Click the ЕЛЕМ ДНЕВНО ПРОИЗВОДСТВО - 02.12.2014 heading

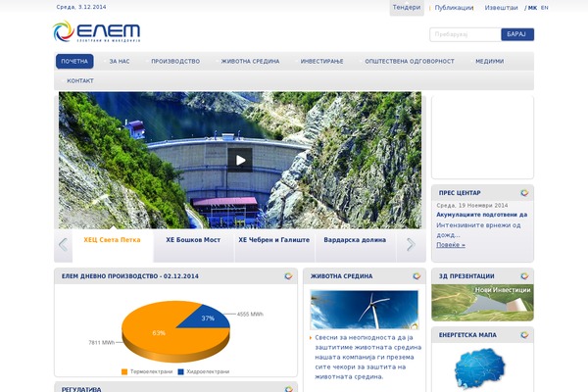pyautogui.click(x=129, y=276)
